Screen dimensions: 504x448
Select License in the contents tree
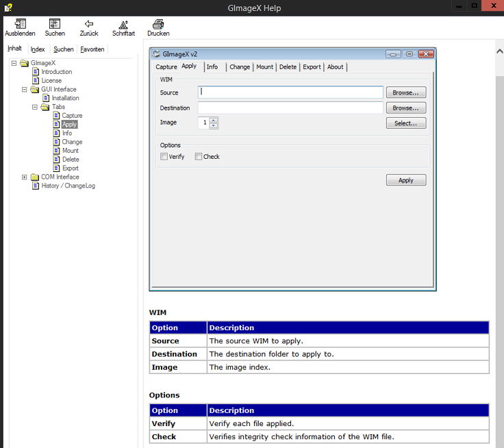pyautogui.click(x=51, y=80)
